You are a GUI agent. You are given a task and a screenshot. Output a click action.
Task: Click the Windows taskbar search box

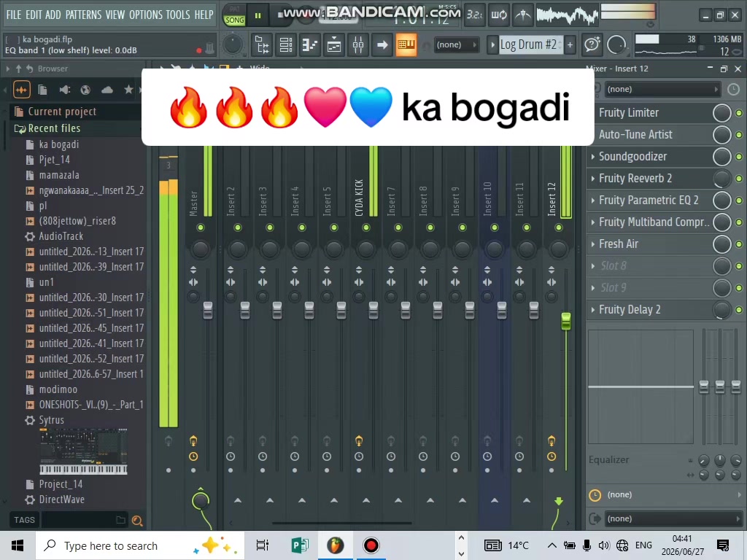click(140, 545)
